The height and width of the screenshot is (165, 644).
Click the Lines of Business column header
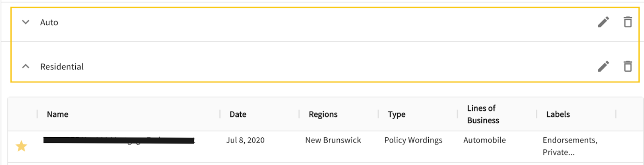point(483,114)
